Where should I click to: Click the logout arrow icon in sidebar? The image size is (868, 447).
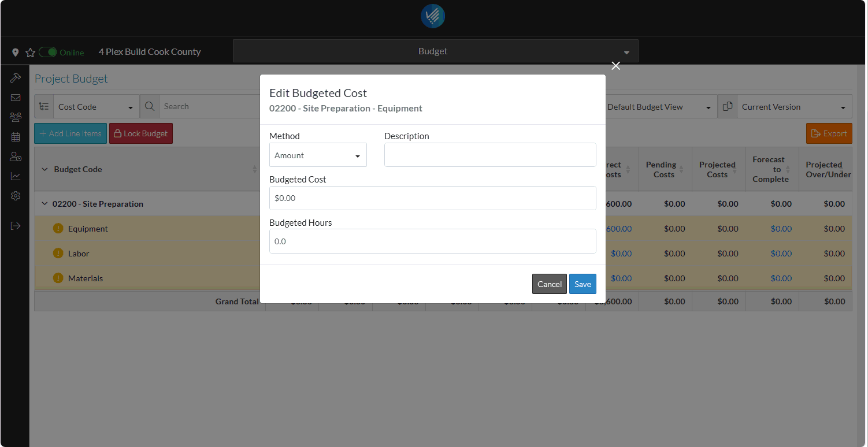point(16,226)
